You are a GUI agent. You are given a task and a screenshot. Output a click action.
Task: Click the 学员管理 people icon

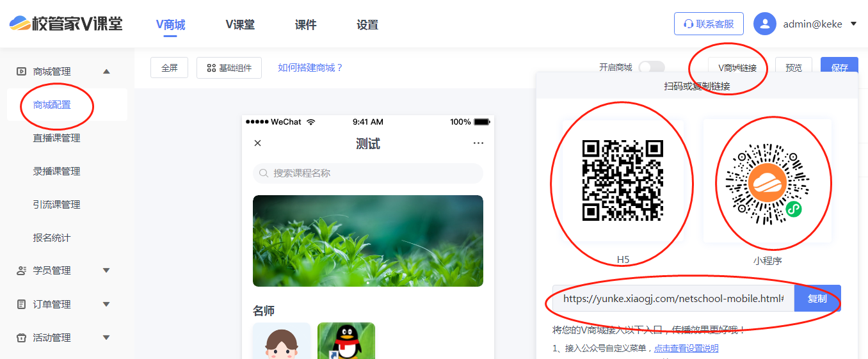click(21, 271)
